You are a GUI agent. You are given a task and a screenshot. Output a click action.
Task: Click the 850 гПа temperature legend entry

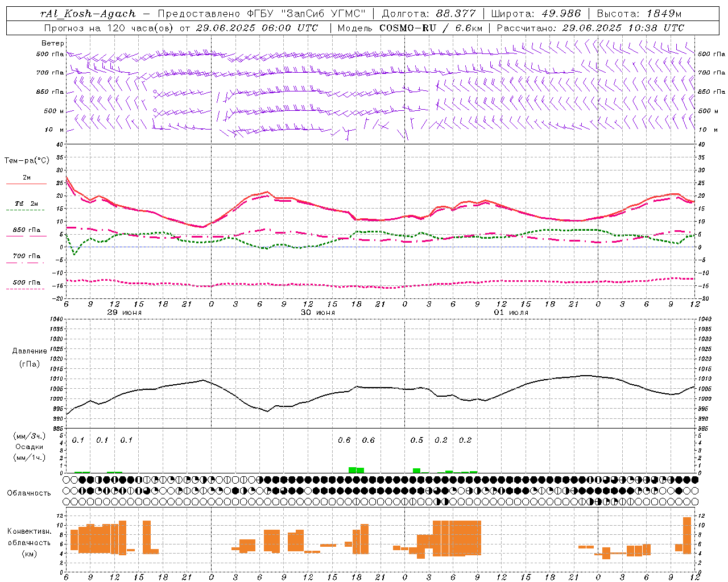pos(26,230)
